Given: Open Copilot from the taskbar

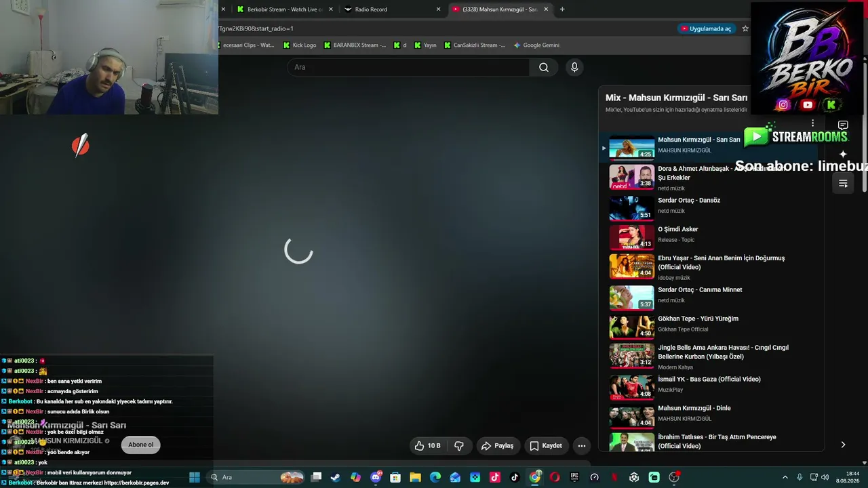Looking at the screenshot, I should point(356,477).
